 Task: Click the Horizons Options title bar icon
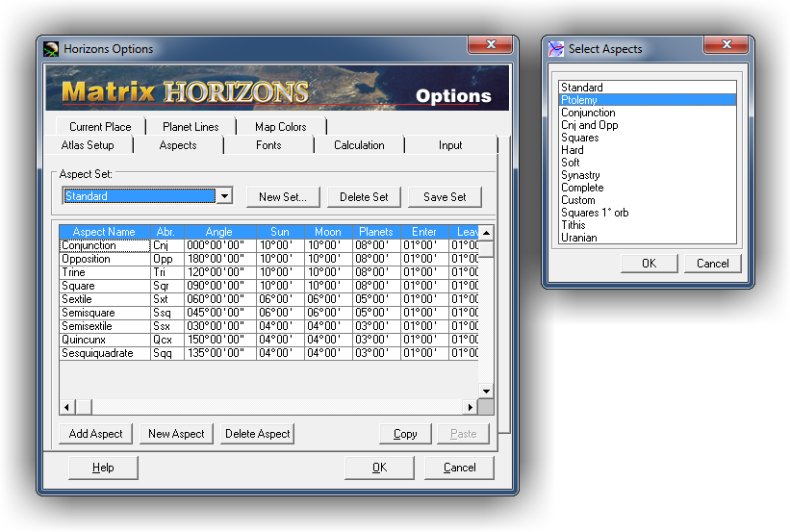(x=51, y=49)
